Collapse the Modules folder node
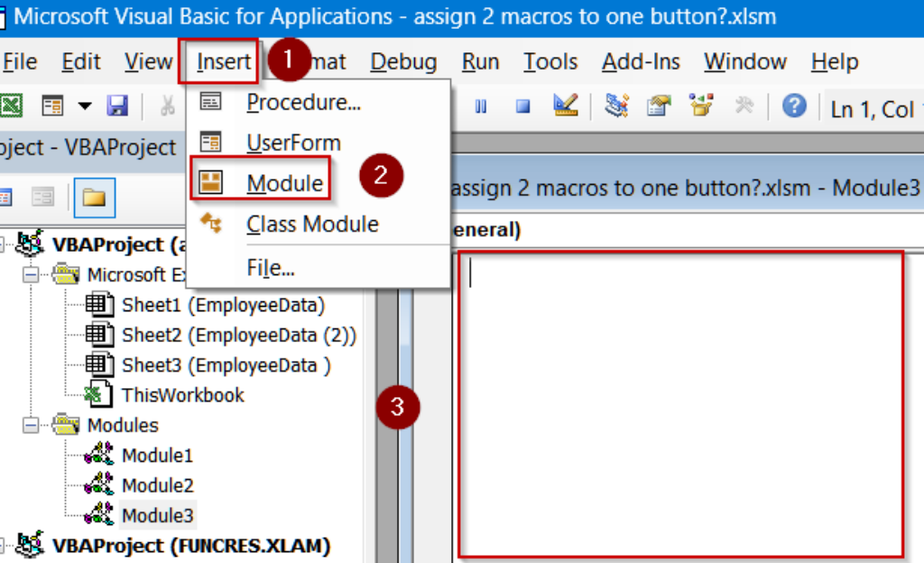Screen dimensions: 924x563 tap(31, 425)
